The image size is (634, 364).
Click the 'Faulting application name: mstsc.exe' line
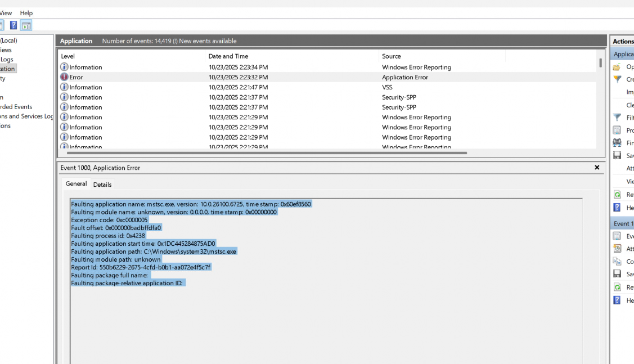click(x=191, y=204)
